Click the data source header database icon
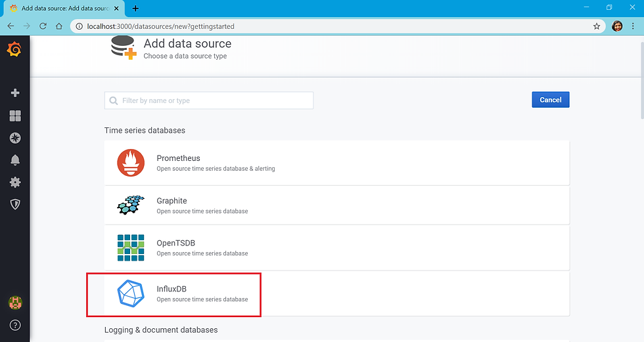644x342 pixels. (x=124, y=47)
